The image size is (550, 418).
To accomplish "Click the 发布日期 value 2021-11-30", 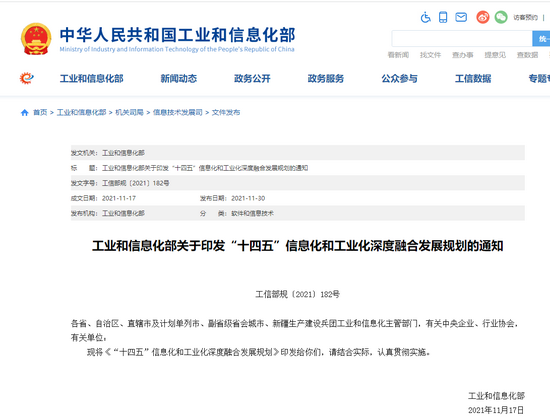I will [248, 198].
